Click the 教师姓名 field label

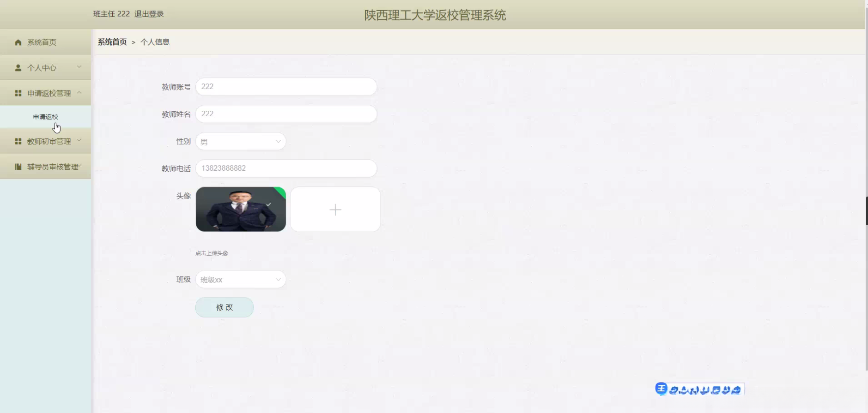point(176,114)
